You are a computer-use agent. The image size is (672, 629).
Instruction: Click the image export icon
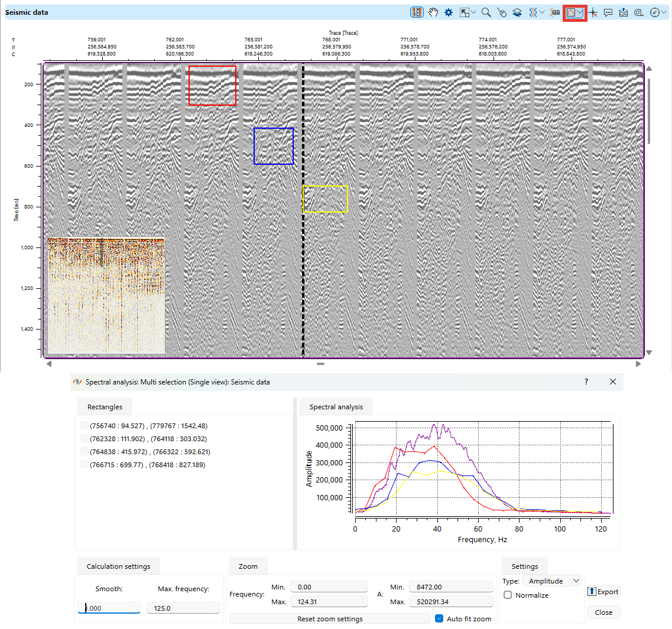click(624, 12)
